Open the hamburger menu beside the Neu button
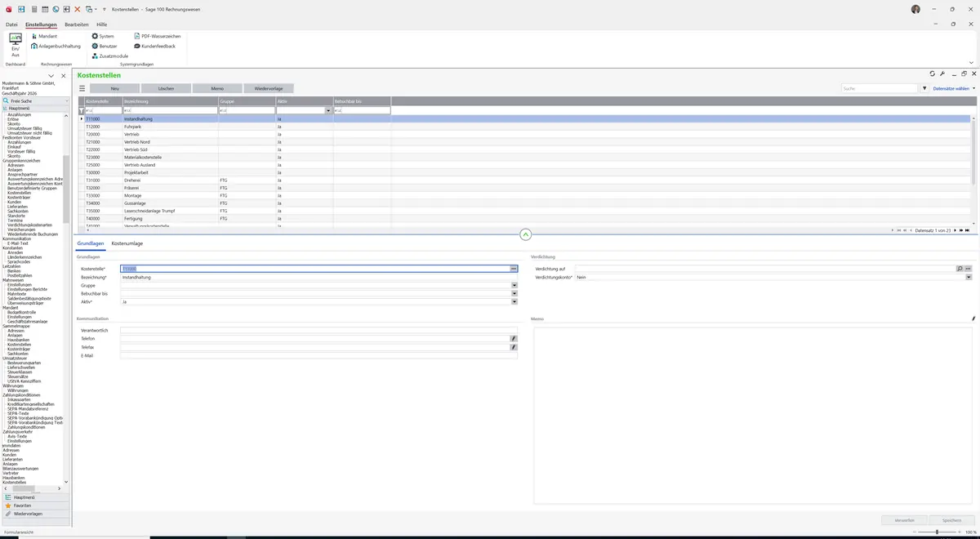 coord(82,88)
